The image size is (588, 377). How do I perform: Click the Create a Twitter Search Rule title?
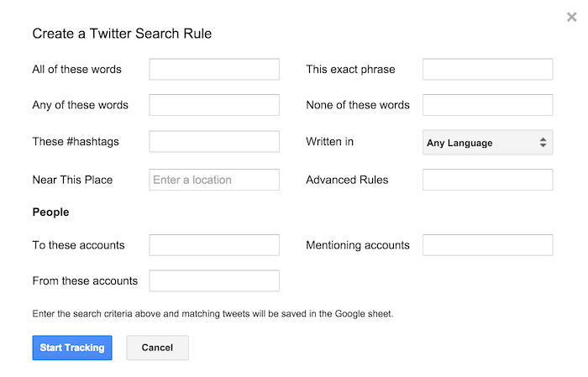tap(122, 34)
